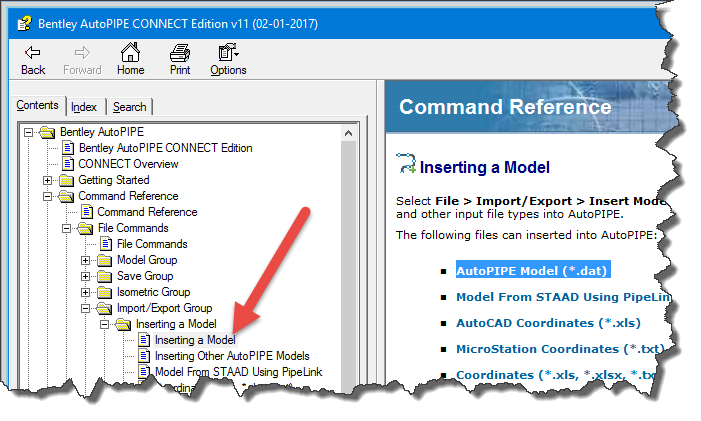Collapse the Inserting a Model folder
701x421 pixels.
click(105, 324)
